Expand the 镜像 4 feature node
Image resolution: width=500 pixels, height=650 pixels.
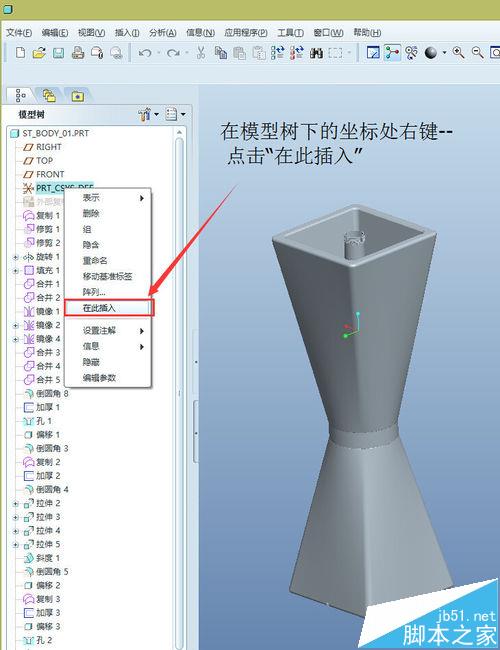(x=15, y=339)
